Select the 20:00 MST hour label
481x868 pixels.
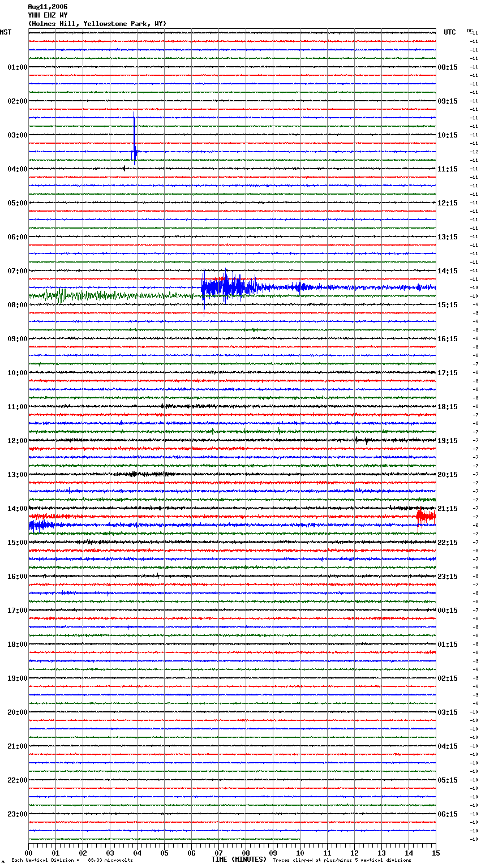pos(18,712)
